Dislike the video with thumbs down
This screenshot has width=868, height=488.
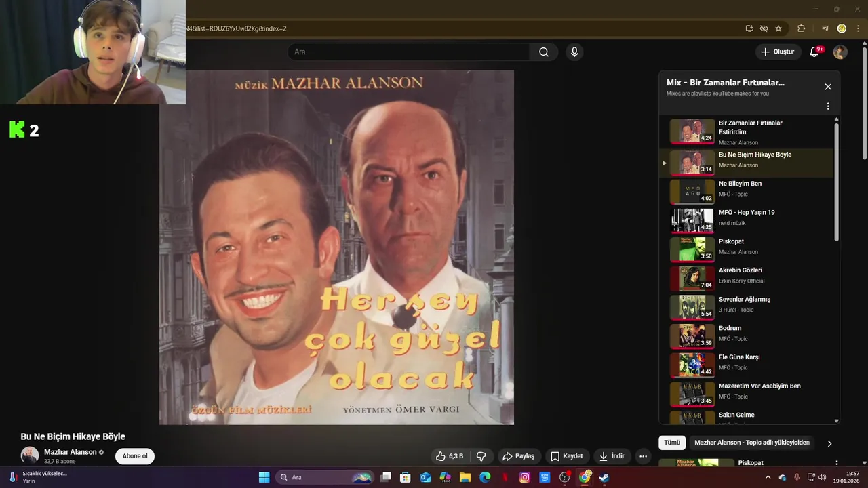481,456
